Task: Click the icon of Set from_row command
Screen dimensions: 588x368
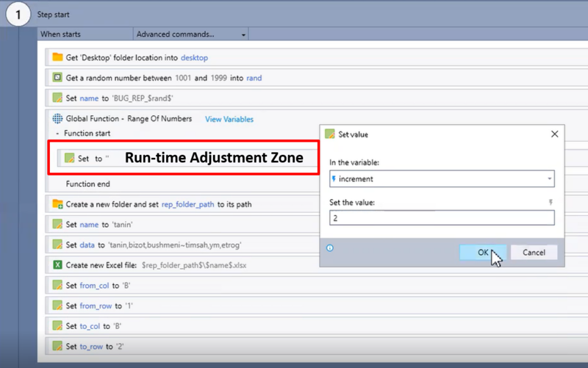Action: click(x=57, y=306)
